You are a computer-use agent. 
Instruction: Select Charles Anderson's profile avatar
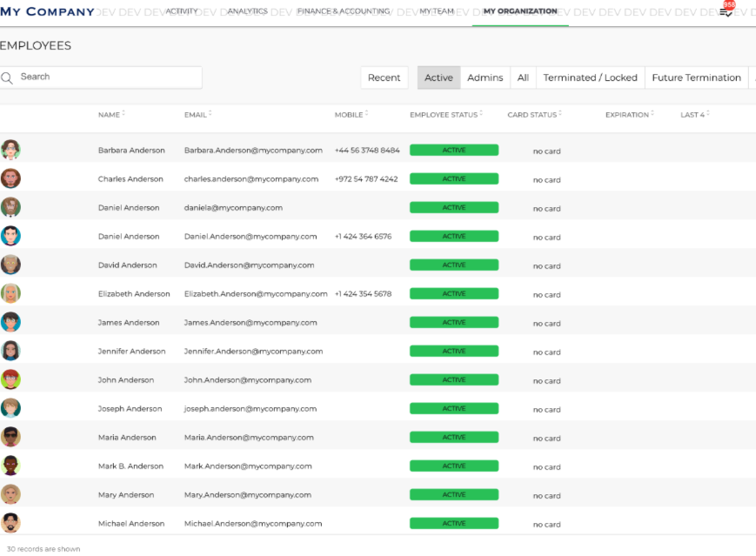[10, 178]
